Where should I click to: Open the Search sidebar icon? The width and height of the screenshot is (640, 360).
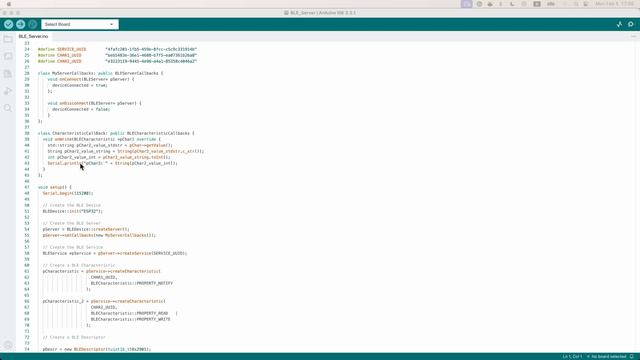[8, 108]
